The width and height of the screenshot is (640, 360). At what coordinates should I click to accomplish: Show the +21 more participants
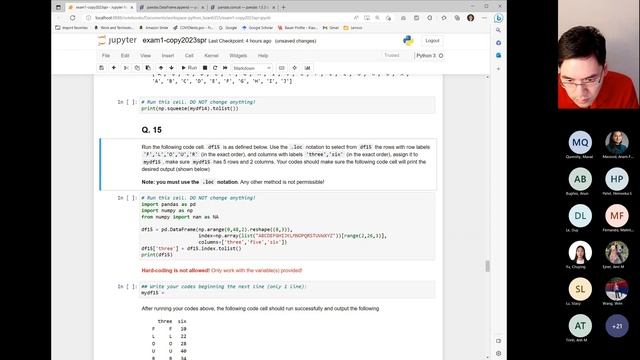coord(617,326)
